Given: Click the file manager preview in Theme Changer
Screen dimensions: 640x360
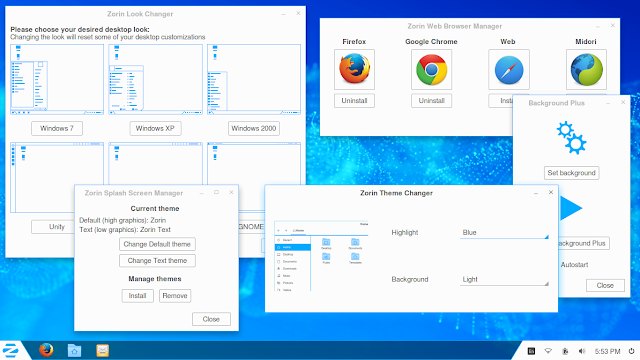Looking at the screenshot, I should (x=321, y=256).
